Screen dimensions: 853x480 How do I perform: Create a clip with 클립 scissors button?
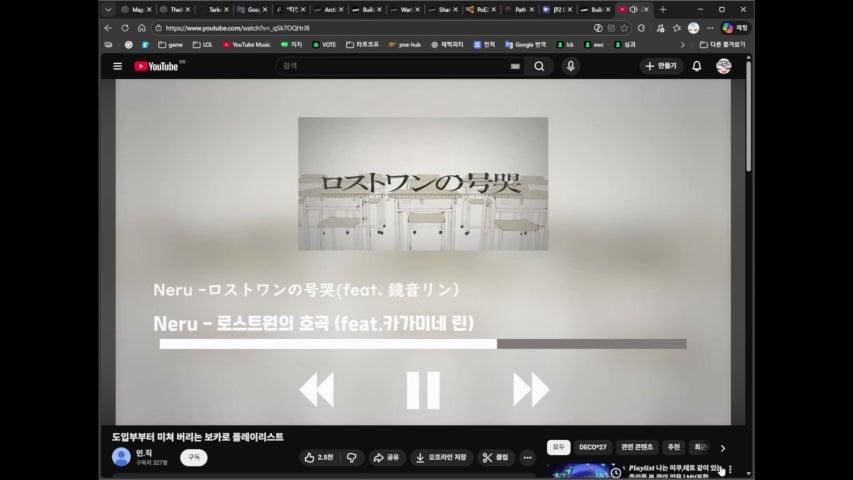pyautogui.click(x=496, y=458)
